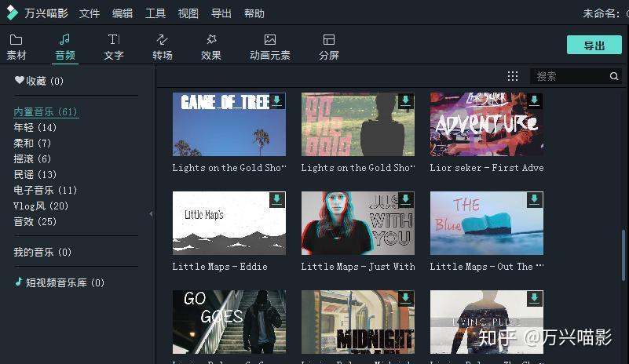Open the 转场 transitions icon
This screenshot has height=364, width=629.
[x=162, y=40]
